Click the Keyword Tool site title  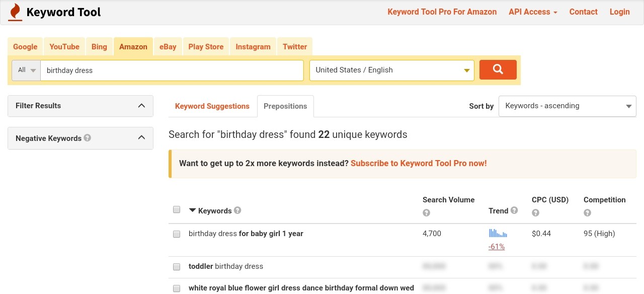point(63,12)
